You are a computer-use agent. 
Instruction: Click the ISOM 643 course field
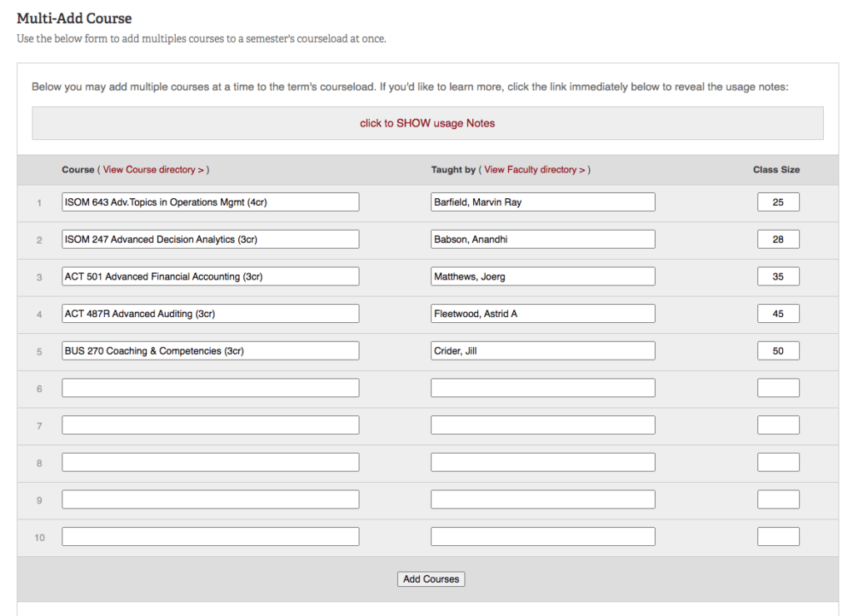(210, 202)
